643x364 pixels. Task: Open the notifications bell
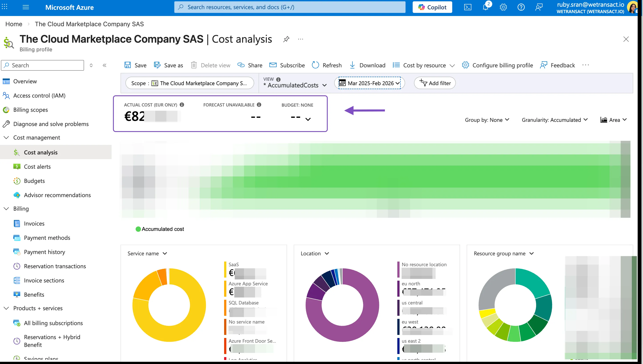pyautogui.click(x=486, y=7)
